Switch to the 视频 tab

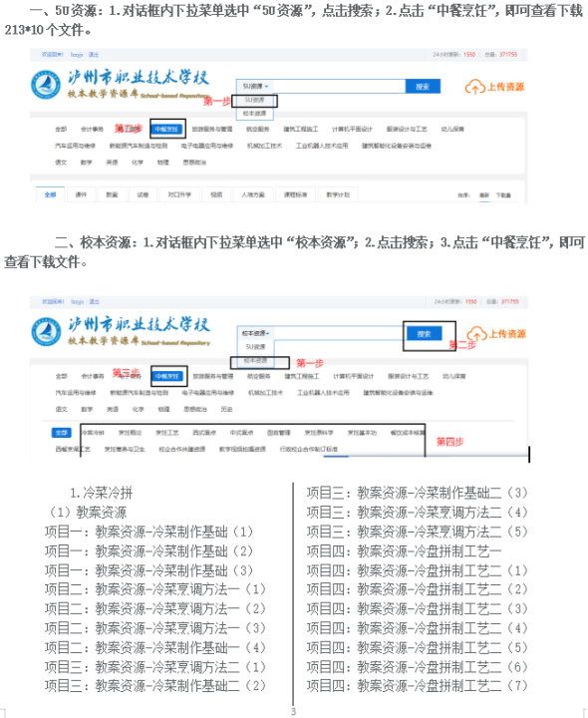click(216, 194)
